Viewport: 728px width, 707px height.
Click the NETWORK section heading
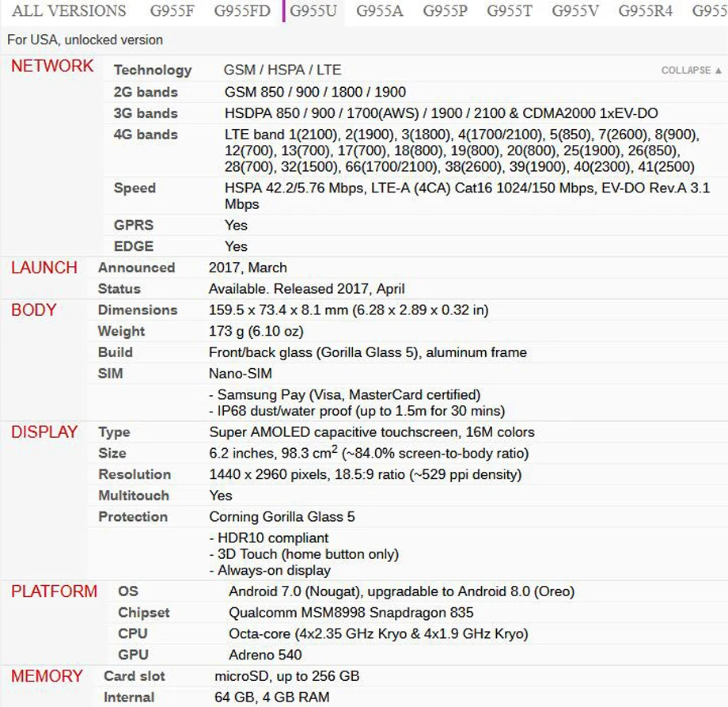point(52,66)
